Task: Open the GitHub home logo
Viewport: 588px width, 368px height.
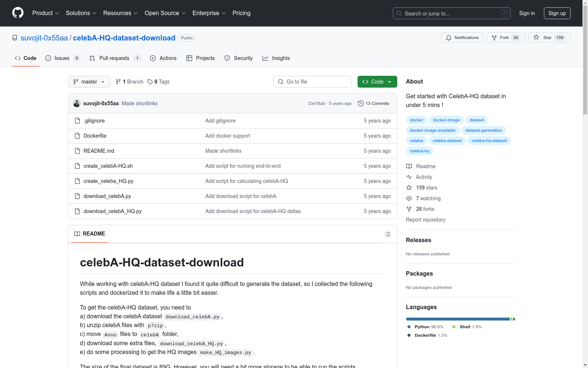Action: 18,13
